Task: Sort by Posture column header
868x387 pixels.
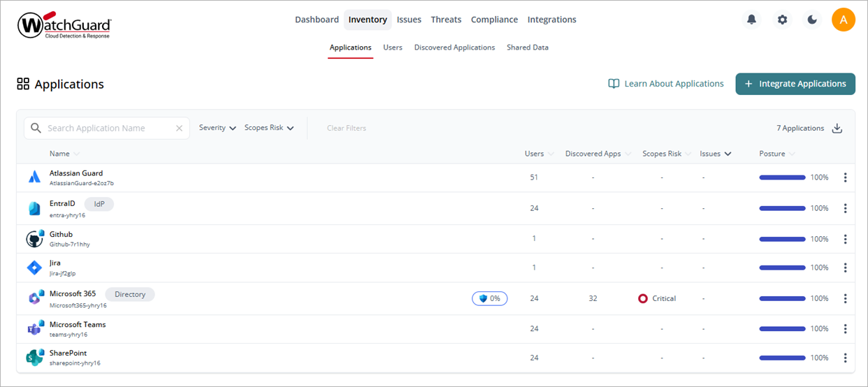Action: click(777, 154)
